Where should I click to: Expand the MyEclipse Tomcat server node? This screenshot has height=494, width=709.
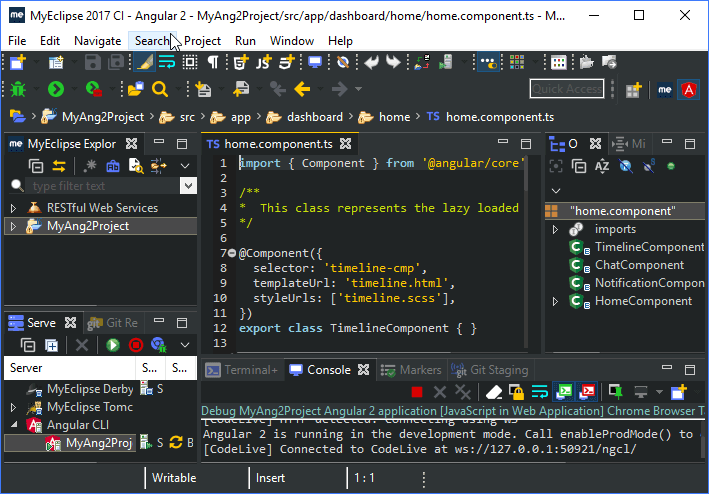click(14, 407)
